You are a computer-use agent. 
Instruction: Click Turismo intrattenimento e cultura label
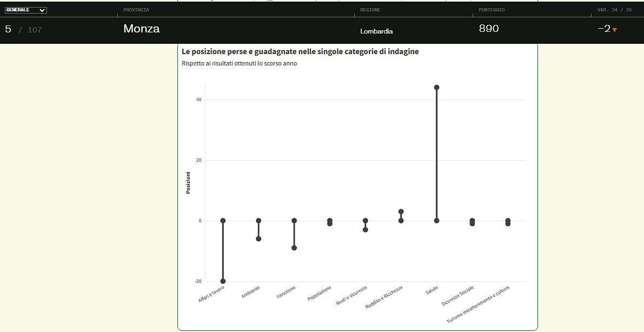click(478, 304)
